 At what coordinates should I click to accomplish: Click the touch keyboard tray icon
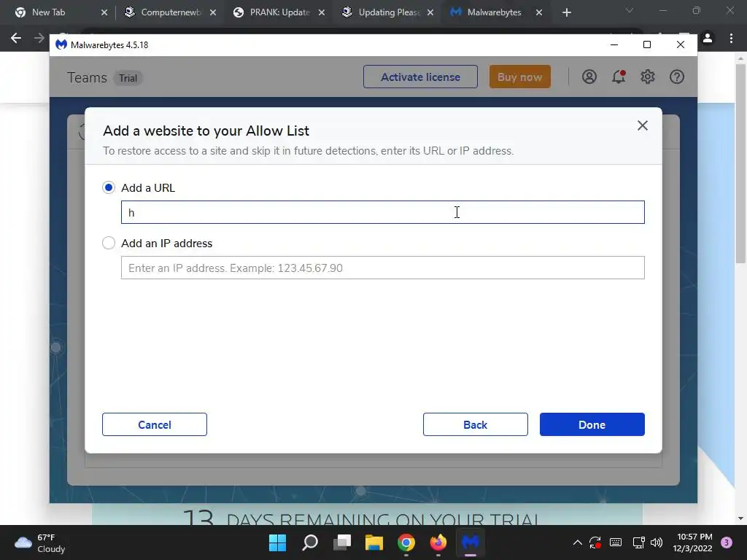pos(616,542)
